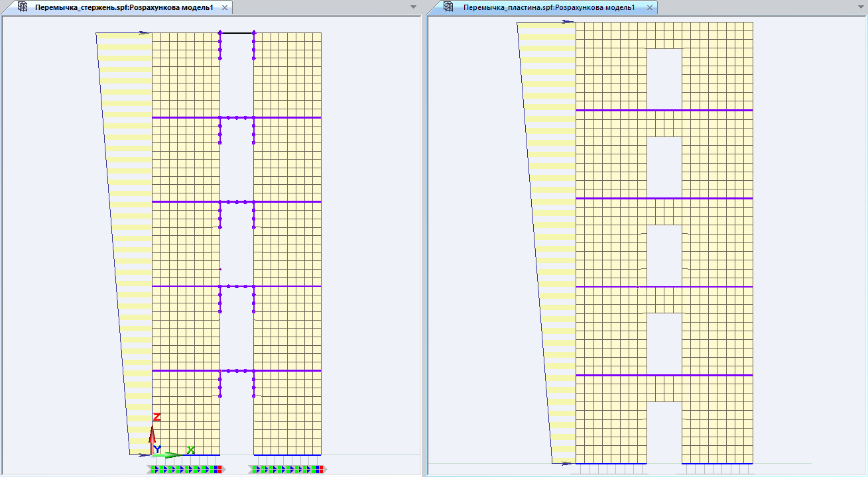Image resolution: width=868 pixels, height=477 pixels.
Task: Select the red Z axis arrow
Action: tap(153, 435)
